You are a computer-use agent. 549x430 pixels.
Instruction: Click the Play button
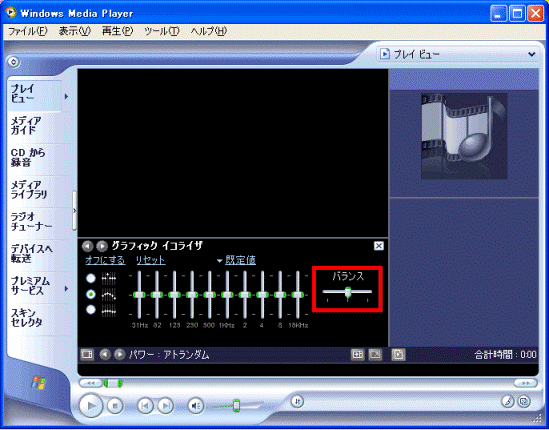tap(91, 405)
